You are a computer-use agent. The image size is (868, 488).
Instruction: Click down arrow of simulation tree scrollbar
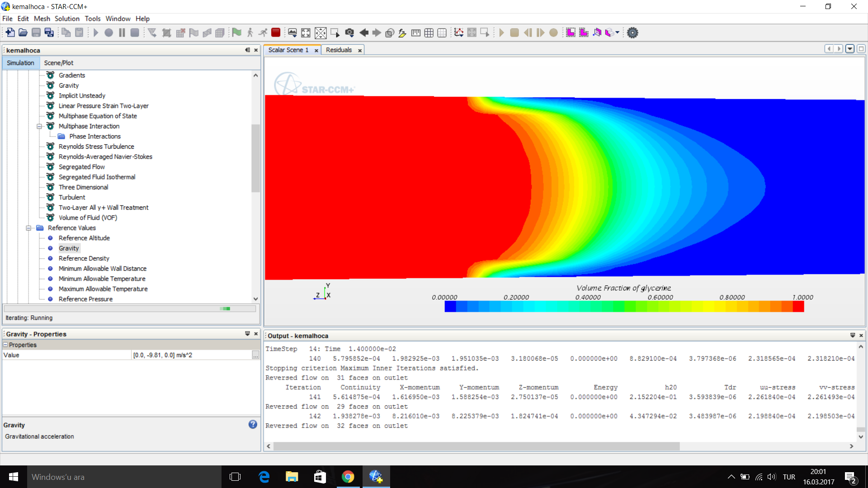click(255, 299)
